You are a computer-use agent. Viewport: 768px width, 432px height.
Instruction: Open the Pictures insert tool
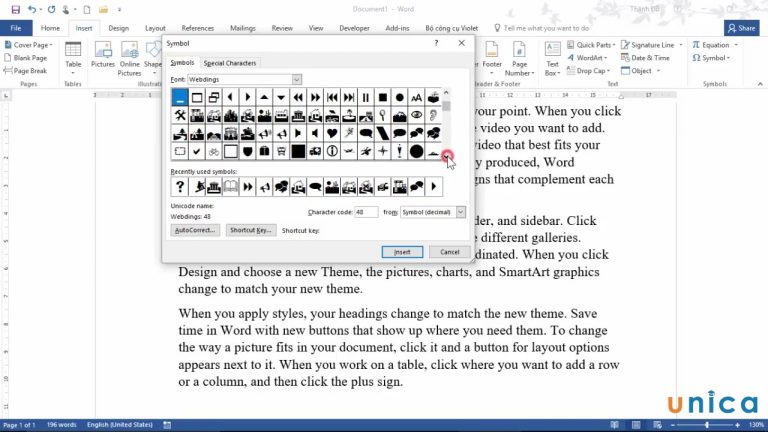click(103, 55)
